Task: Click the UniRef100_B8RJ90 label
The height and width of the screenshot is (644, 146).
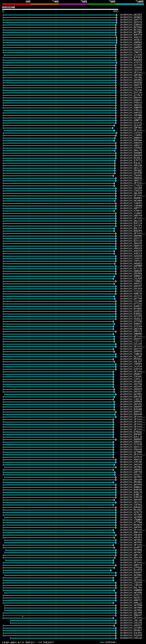Action: click(131, 532)
